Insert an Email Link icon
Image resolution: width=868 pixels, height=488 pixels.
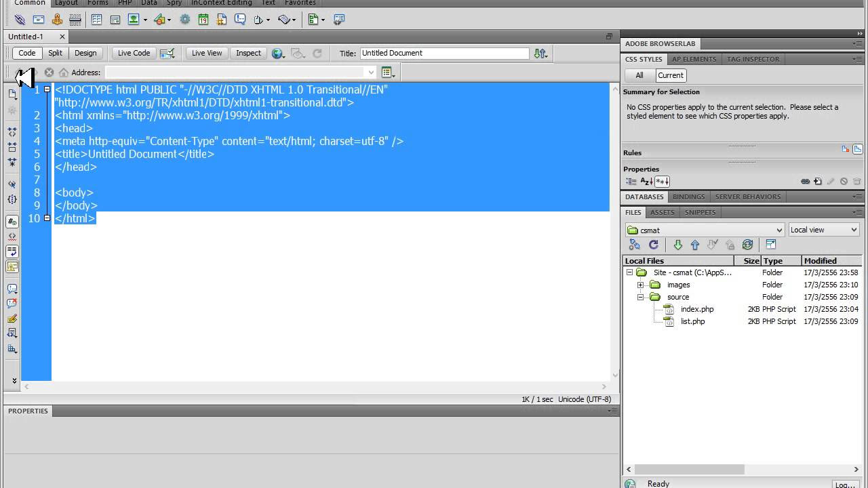[x=39, y=20]
